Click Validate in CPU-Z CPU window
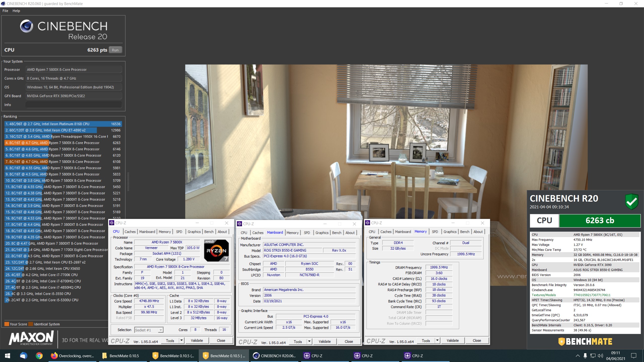Viewport: 644px width, 362px height. point(197,340)
